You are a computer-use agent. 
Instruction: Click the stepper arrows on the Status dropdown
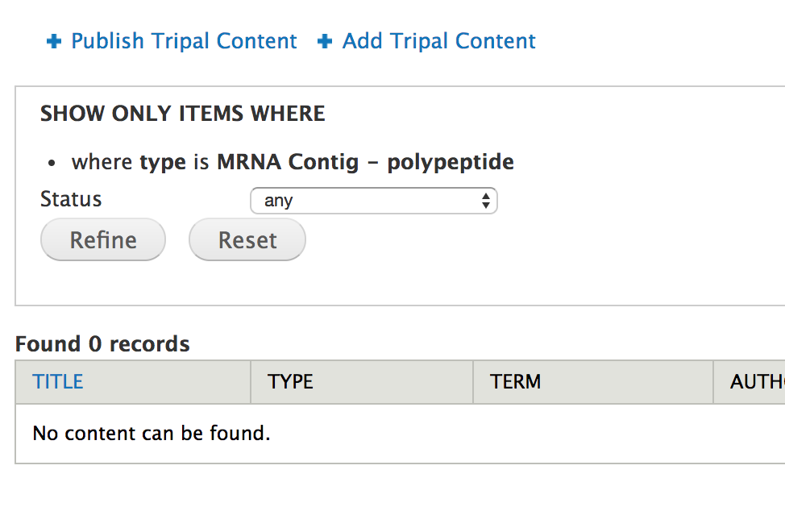pyautogui.click(x=487, y=200)
